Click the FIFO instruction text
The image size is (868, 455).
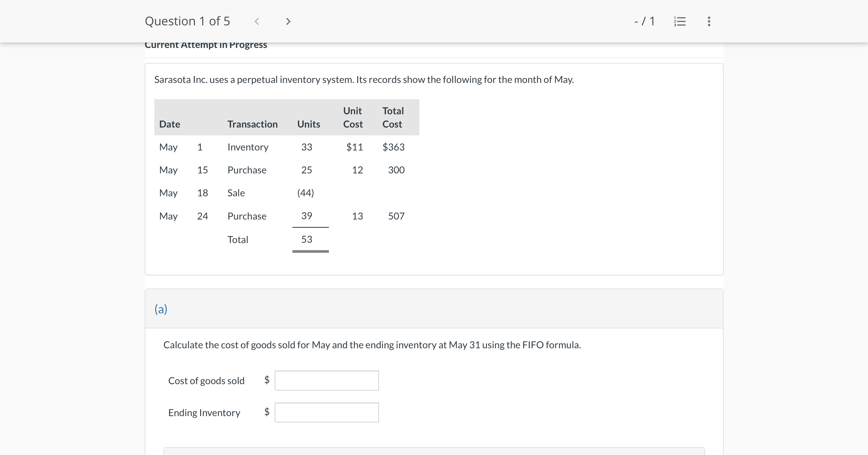pyautogui.click(x=372, y=345)
